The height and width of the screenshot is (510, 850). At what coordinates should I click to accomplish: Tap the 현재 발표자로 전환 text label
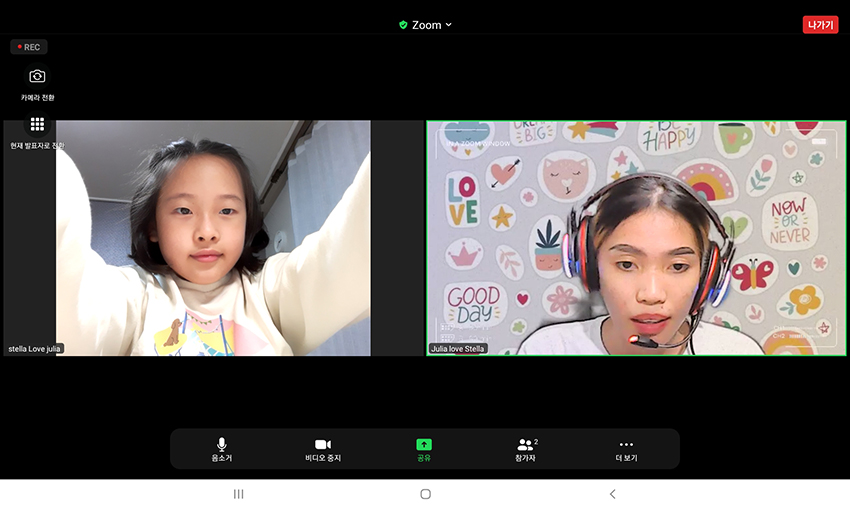click(x=37, y=146)
